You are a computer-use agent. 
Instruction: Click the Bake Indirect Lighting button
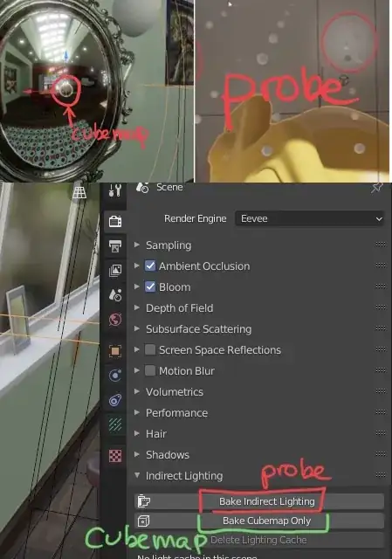[x=259, y=501]
